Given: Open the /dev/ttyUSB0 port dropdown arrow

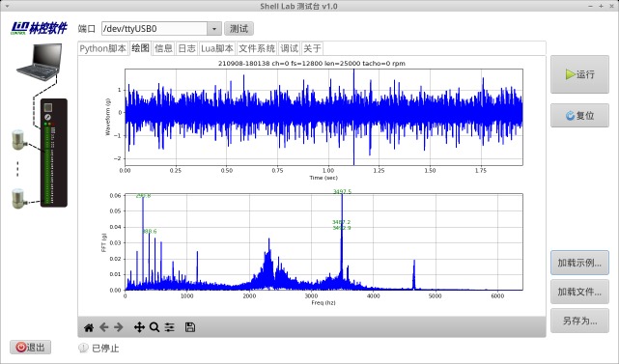Looking at the screenshot, I should click(x=214, y=29).
